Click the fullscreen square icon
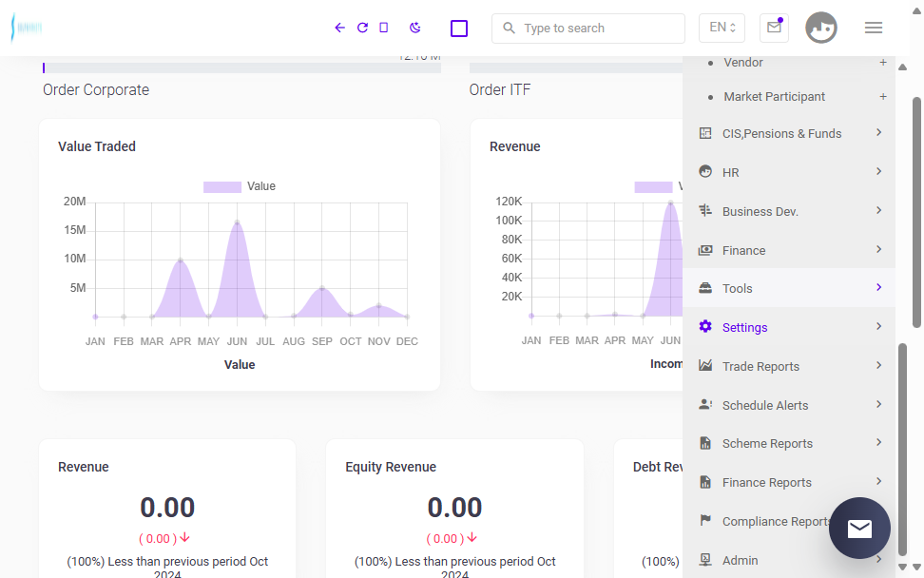 [459, 29]
